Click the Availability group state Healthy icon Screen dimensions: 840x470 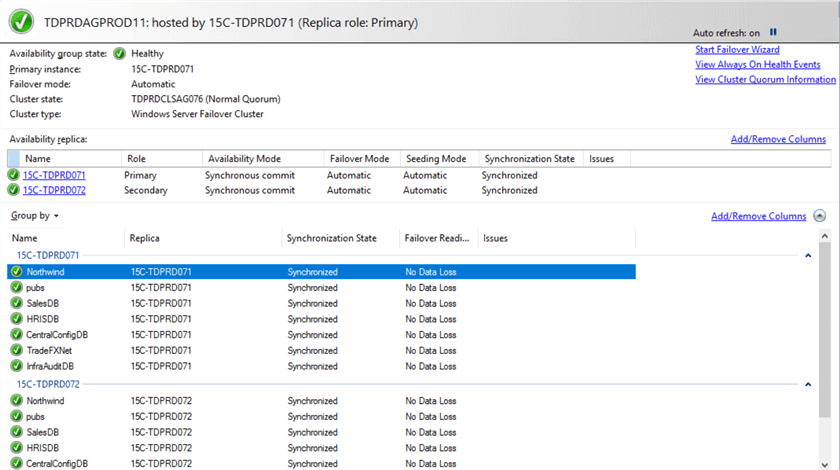pos(120,54)
